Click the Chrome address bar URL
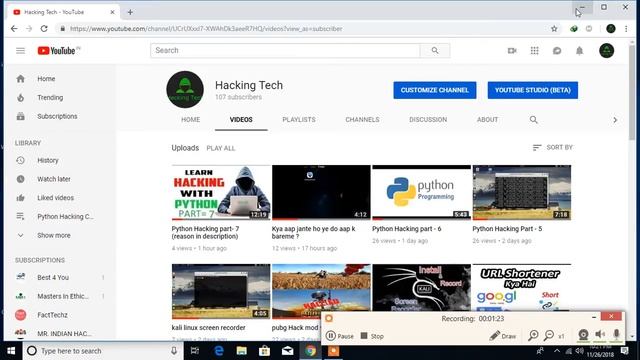640x360 pixels. click(206, 29)
